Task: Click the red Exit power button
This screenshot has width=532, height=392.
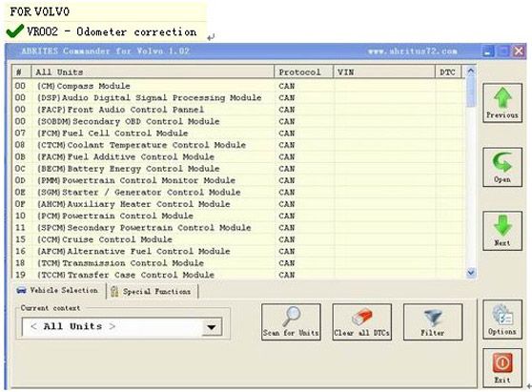Action: [x=502, y=367]
